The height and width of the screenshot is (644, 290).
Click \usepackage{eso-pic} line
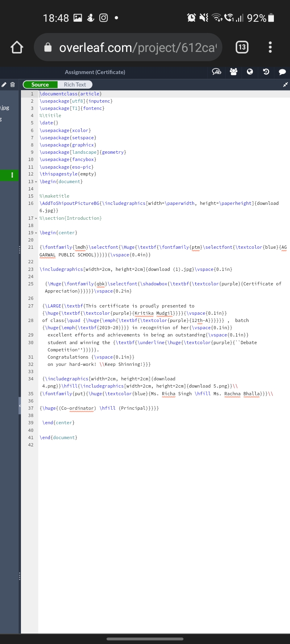coord(66,167)
